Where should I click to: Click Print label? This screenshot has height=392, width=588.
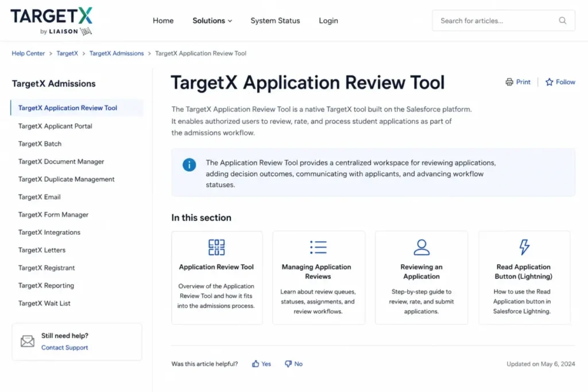point(523,81)
